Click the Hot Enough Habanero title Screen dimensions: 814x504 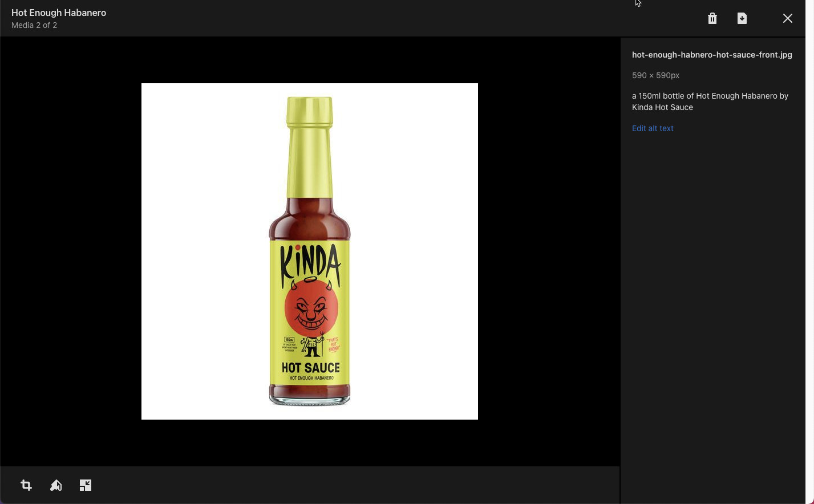[x=59, y=13]
